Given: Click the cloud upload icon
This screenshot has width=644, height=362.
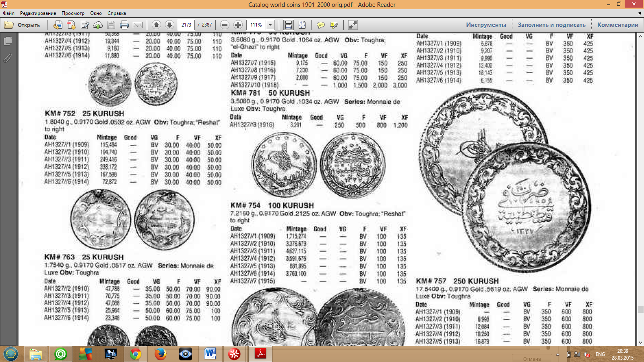Looking at the screenshot, I should pos(98,25).
